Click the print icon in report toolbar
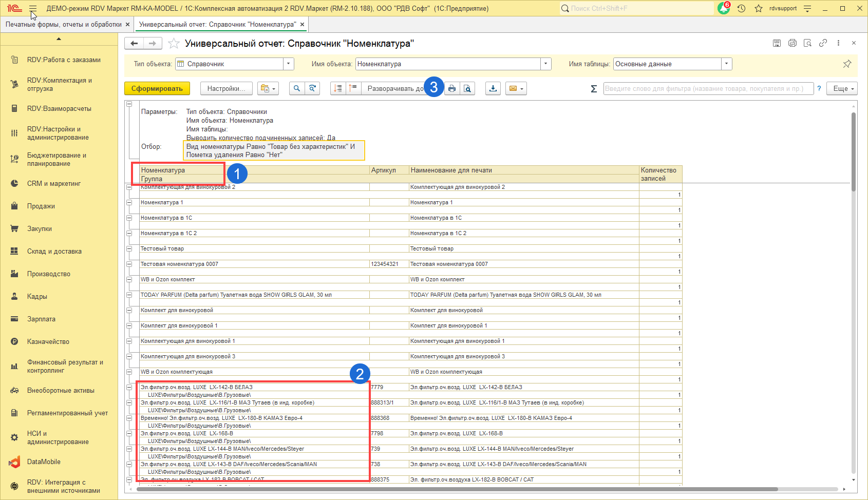This screenshot has width=868, height=500. [451, 88]
